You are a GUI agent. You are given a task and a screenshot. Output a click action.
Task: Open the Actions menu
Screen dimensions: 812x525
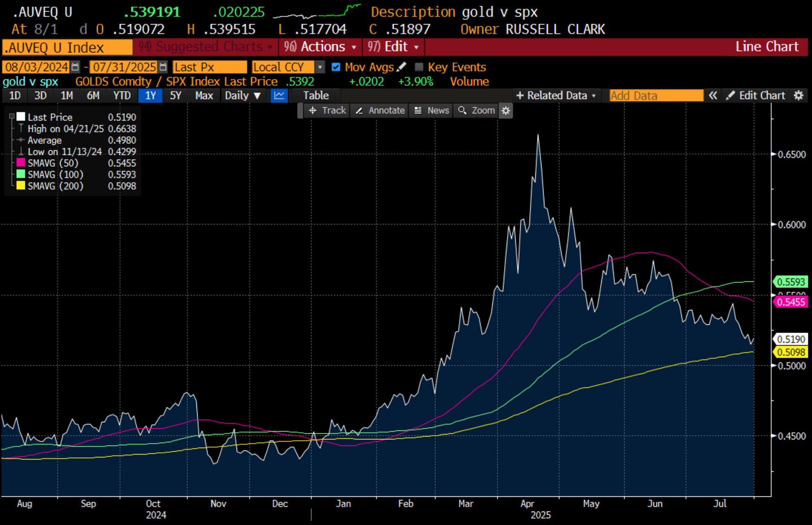pyautogui.click(x=320, y=47)
